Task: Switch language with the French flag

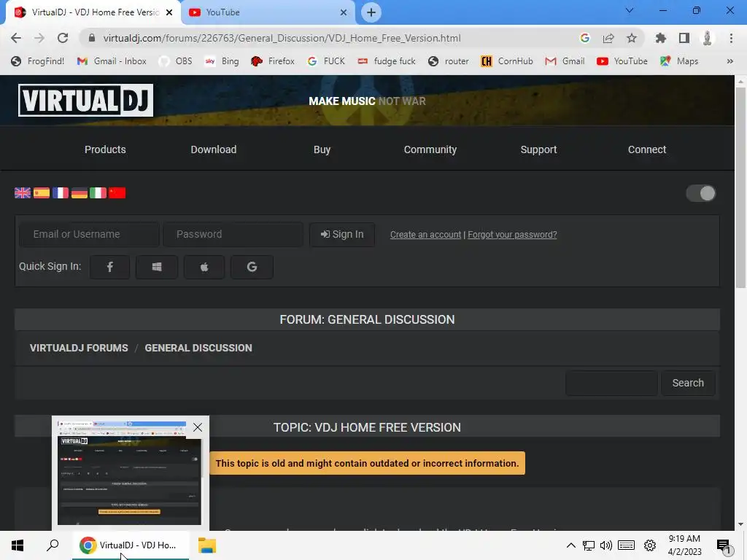Action: [61, 192]
